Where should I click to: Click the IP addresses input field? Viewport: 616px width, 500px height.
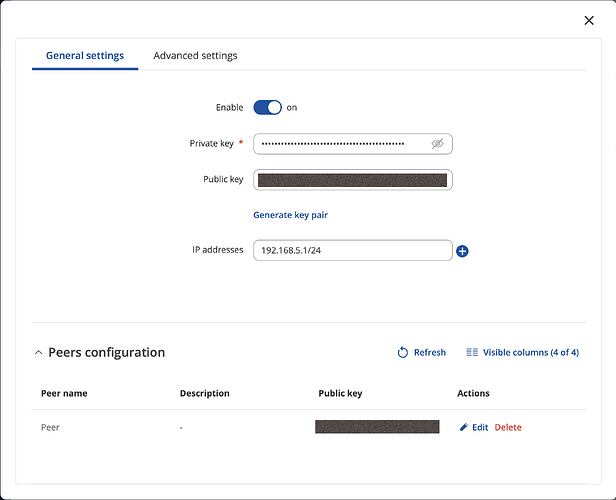352,250
